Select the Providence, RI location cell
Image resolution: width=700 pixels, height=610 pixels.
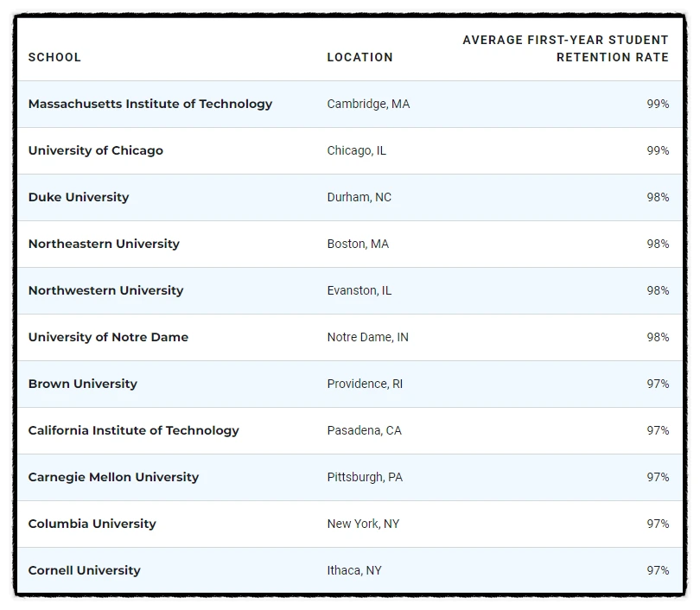click(x=365, y=384)
